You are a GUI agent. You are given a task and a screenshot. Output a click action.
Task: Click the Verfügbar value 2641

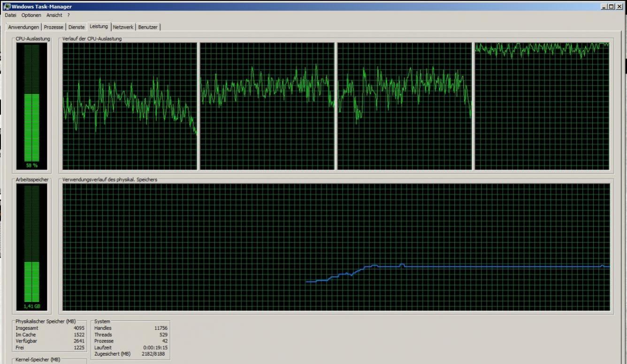79,341
